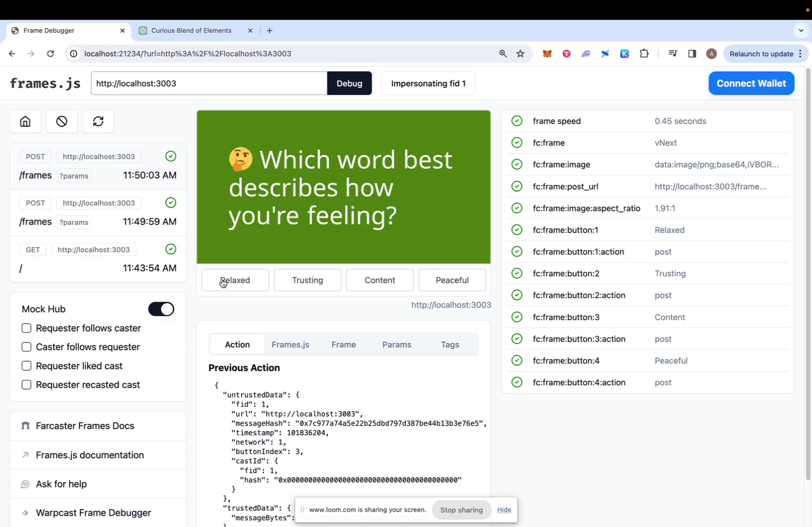Click the browser forward arrow

31,54
